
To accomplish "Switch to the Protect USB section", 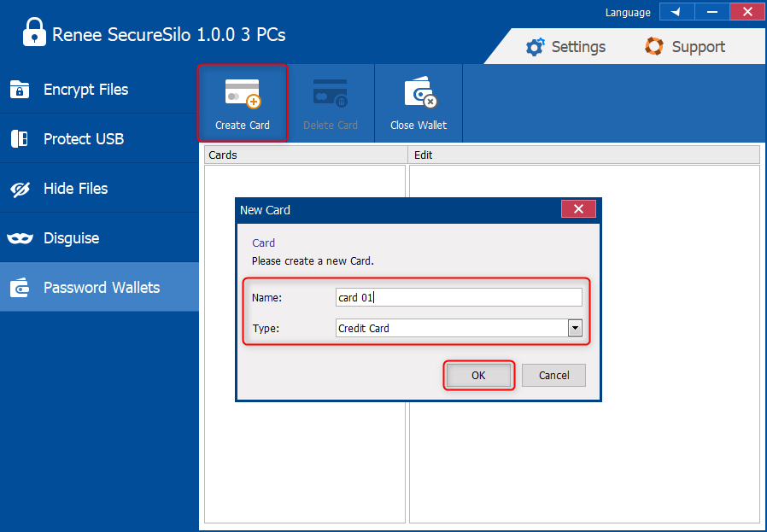I will [83, 139].
